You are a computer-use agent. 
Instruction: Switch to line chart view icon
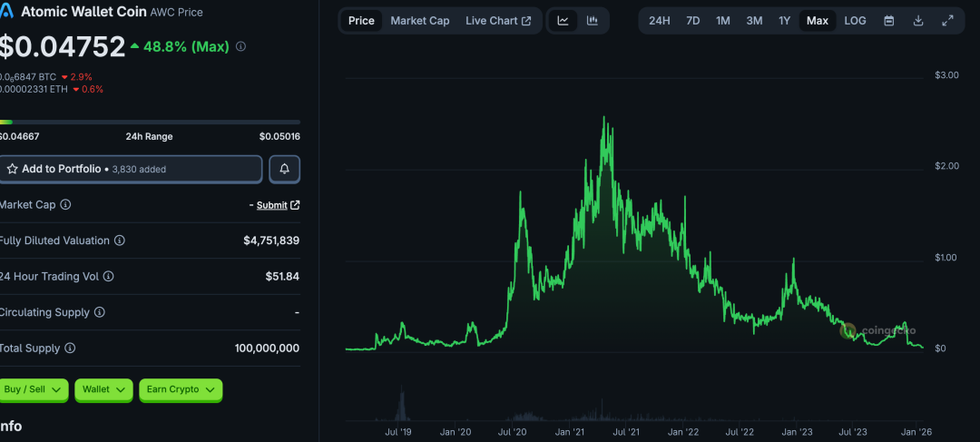[563, 21]
